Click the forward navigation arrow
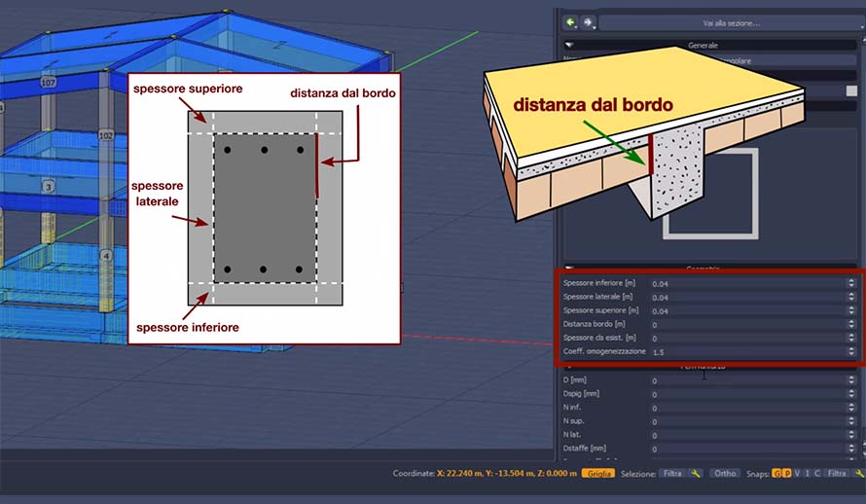Screen dimensions: 866x504 point(589,21)
